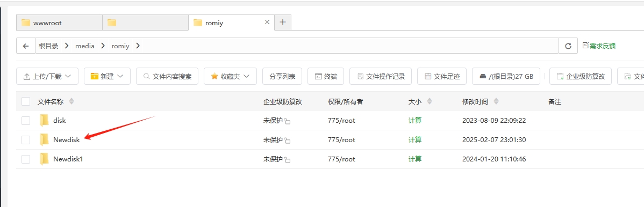Open the Newdisk1 folder name

click(68, 159)
